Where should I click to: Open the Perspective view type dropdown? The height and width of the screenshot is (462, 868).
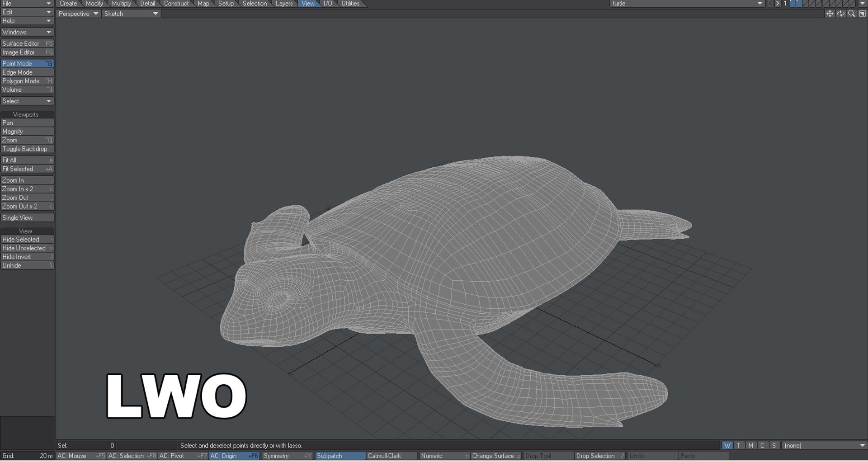click(78, 14)
